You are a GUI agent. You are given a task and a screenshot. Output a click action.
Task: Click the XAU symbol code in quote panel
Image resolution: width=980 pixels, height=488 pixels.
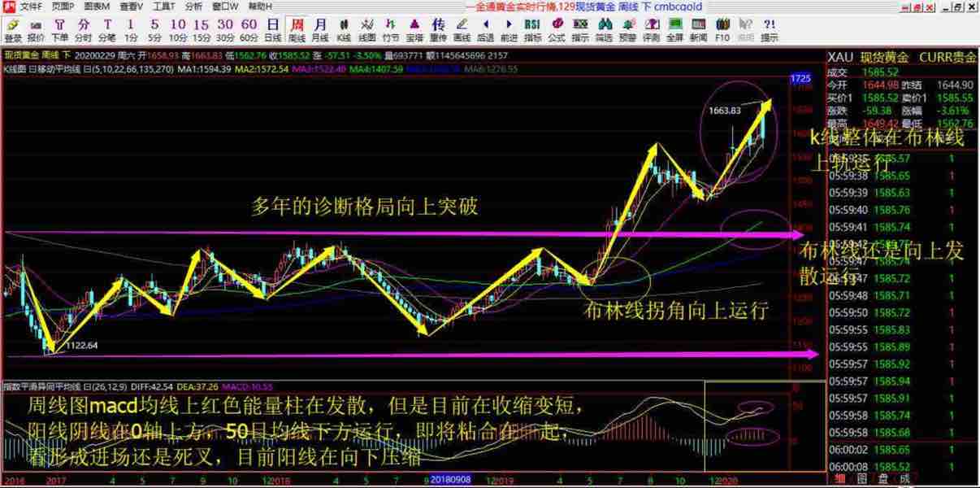coord(840,57)
